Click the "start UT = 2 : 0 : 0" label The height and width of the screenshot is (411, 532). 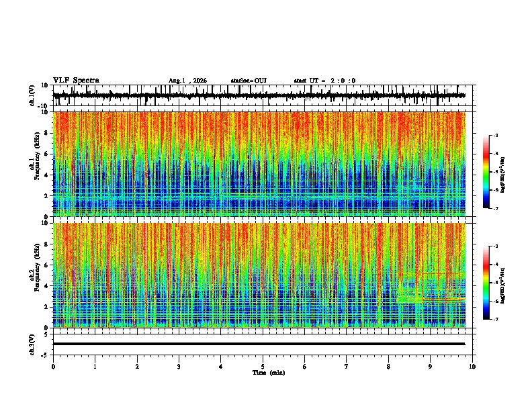[324, 81]
